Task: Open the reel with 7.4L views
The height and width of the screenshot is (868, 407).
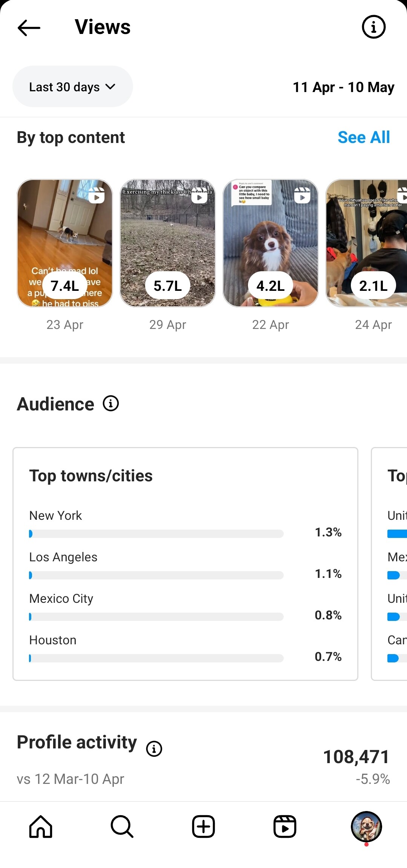Action: click(65, 243)
